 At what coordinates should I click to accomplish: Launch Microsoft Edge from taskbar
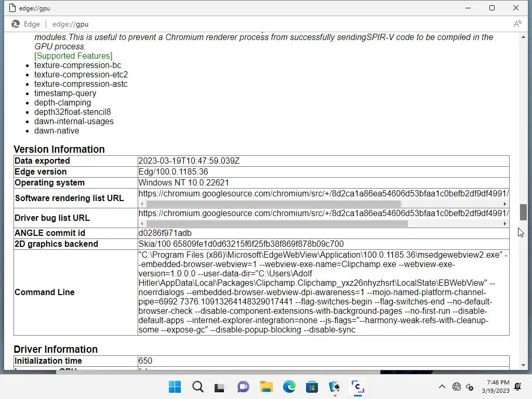pos(289,387)
